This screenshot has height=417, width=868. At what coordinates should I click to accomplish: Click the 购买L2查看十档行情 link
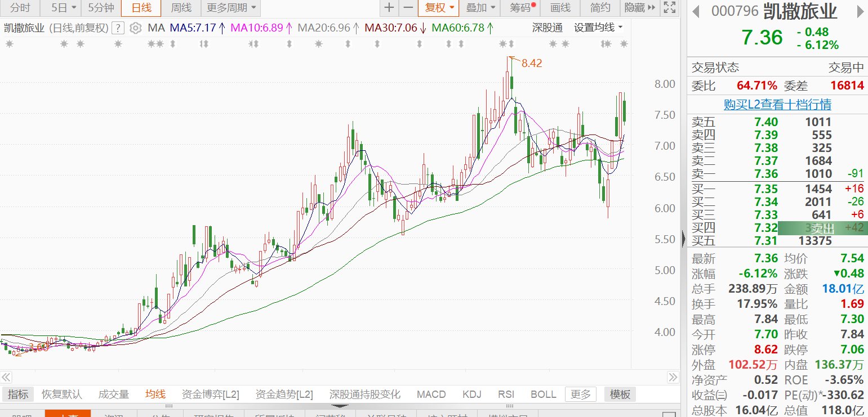[777, 105]
